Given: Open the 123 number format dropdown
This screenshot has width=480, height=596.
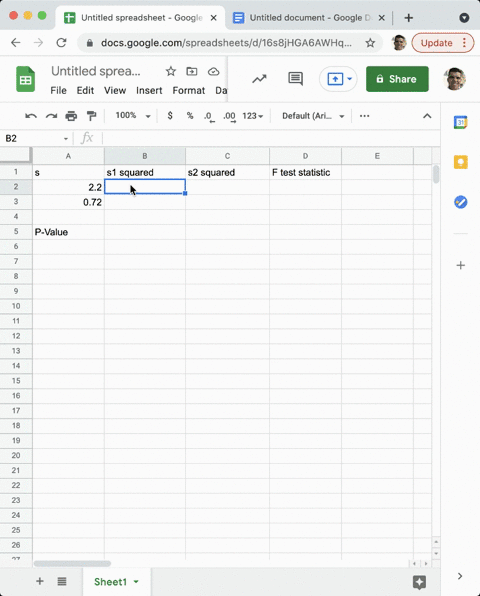Looking at the screenshot, I should pyautogui.click(x=253, y=116).
